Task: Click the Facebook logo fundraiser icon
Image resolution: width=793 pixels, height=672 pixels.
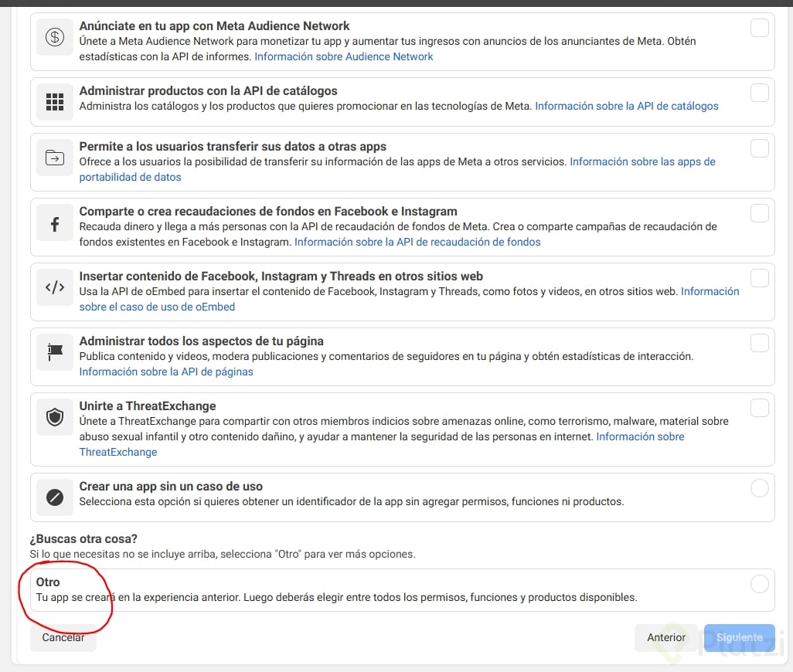Action: [x=55, y=224]
